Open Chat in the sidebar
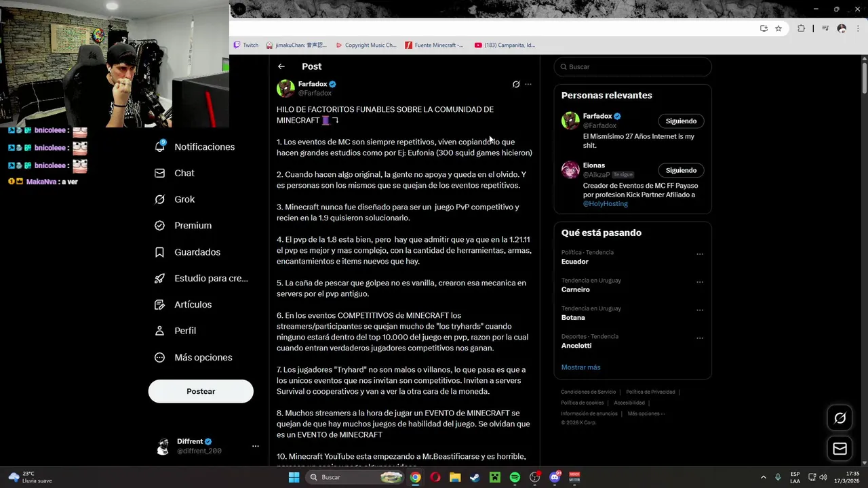This screenshot has height=488, width=868. coord(175,173)
